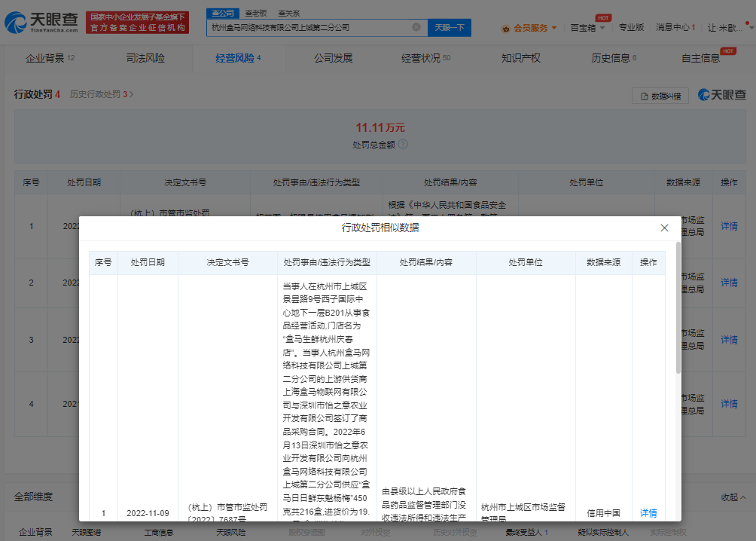Clear the search box with X icon
The image size is (756, 541).
416,27
